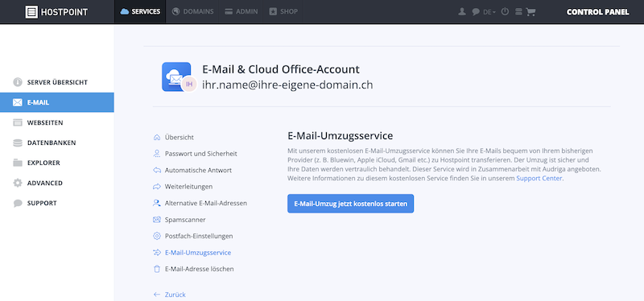The width and height of the screenshot is (644, 301).
Task: Click the Advanced gear icon
Action: click(x=17, y=183)
